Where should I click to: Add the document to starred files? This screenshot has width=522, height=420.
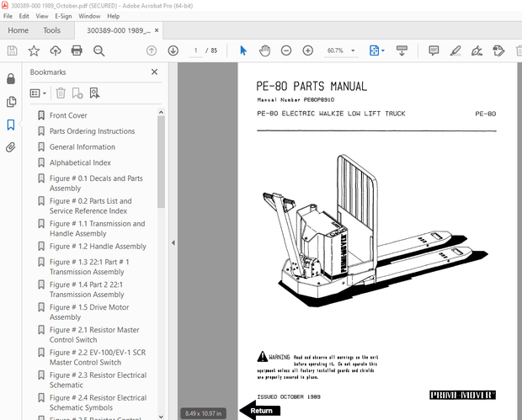tap(34, 51)
